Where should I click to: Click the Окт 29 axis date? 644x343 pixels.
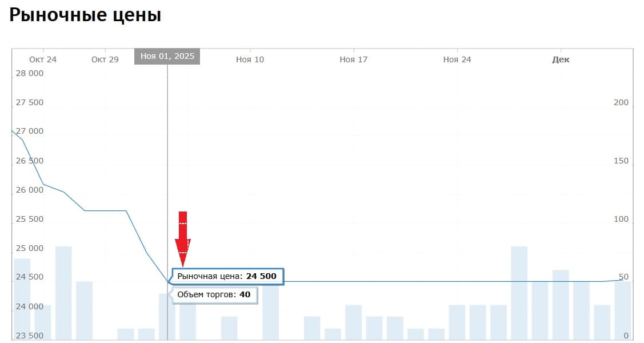pyautogui.click(x=105, y=59)
